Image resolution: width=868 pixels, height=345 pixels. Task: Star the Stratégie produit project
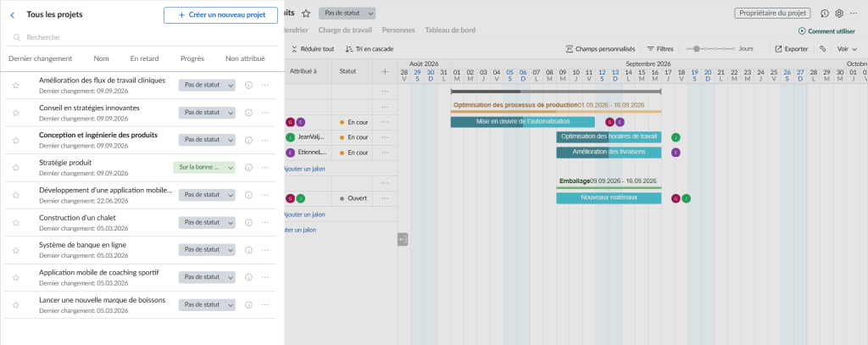click(x=16, y=168)
